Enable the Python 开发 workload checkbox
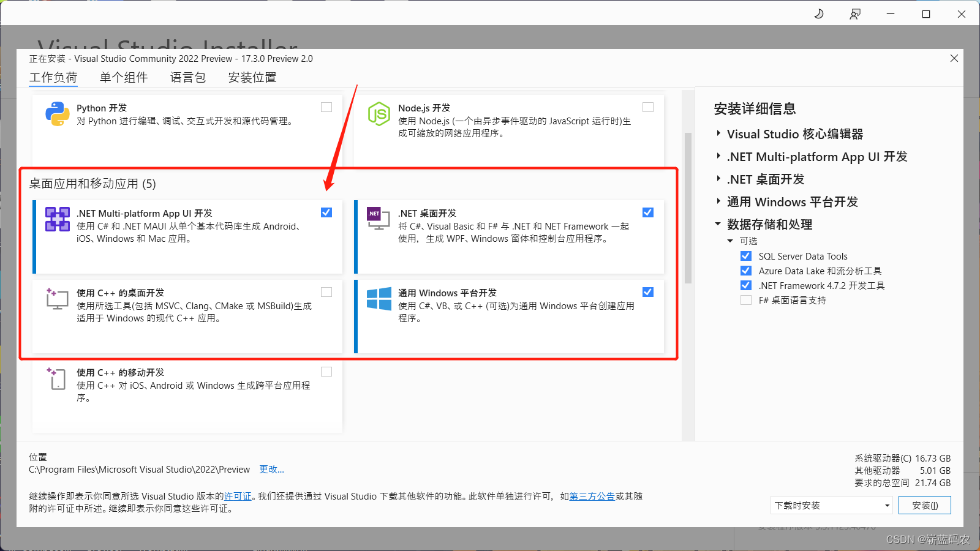Screen dimensions: 980x551 [x=326, y=107]
